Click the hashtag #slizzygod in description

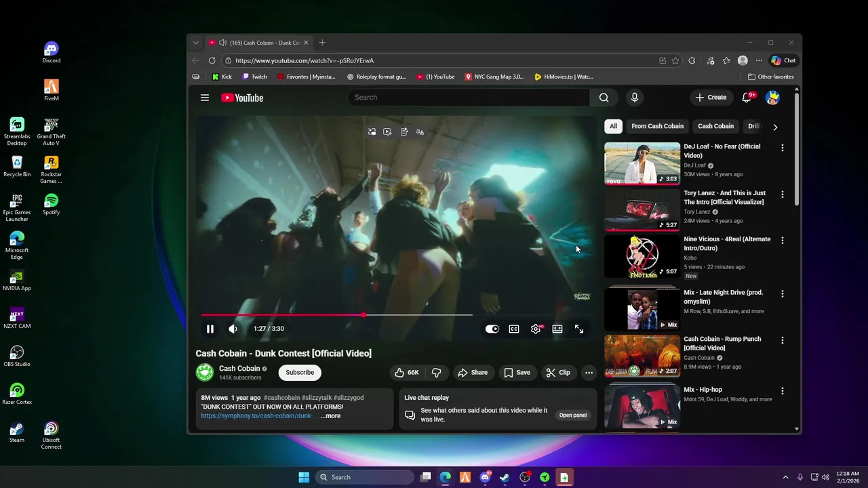[349, 398]
